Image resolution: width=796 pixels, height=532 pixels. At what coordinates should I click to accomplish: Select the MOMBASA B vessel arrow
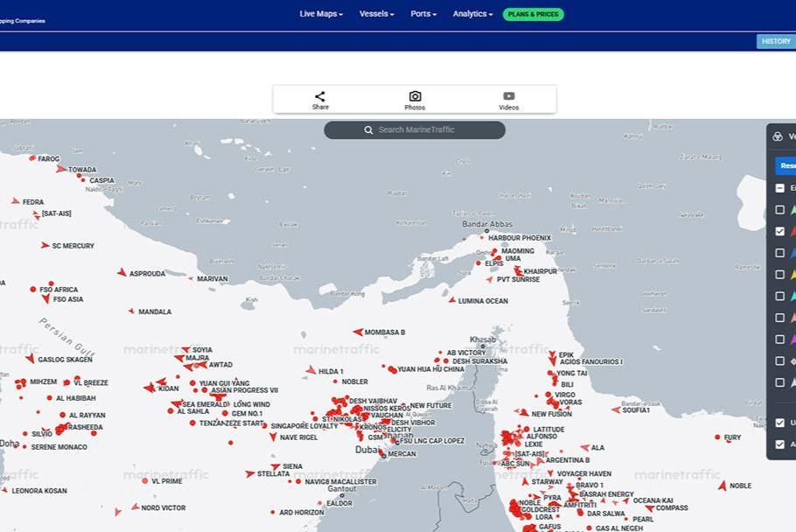pos(358,332)
